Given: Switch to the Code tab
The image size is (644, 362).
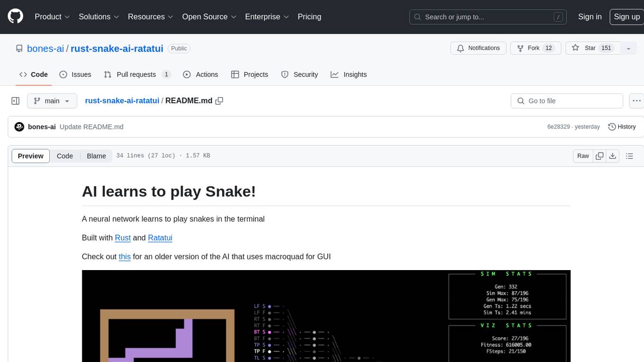Looking at the screenshot, I should tap(33, 74).
